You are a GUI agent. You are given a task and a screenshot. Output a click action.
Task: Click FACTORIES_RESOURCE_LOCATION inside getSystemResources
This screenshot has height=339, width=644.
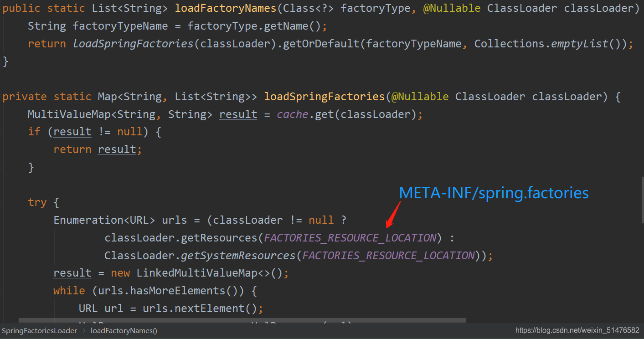(x=388, y=256)
